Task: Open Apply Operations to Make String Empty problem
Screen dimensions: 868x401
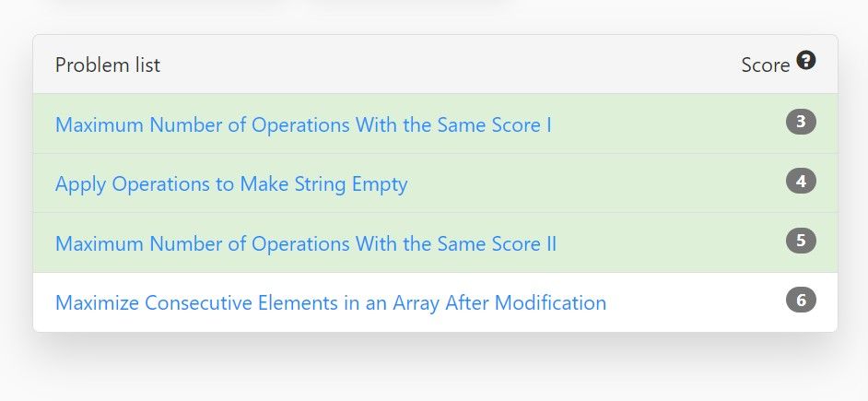Action: [x=231, y=183]
